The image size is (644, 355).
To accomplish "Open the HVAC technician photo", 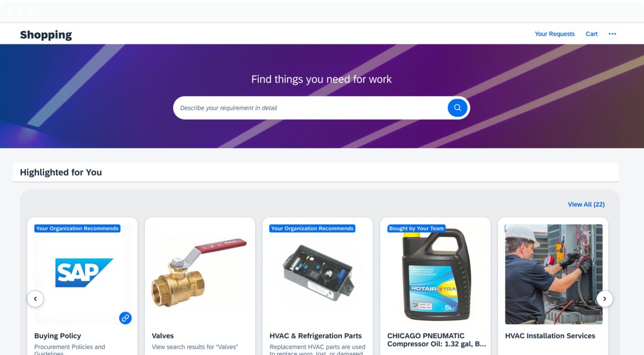I will click(x=554, y=274).
